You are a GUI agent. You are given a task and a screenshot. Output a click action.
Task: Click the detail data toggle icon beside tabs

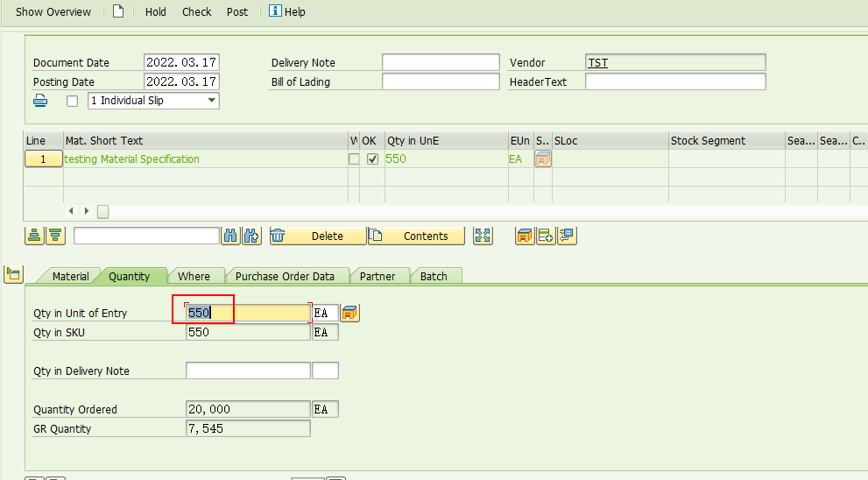(x=13, y=273)
